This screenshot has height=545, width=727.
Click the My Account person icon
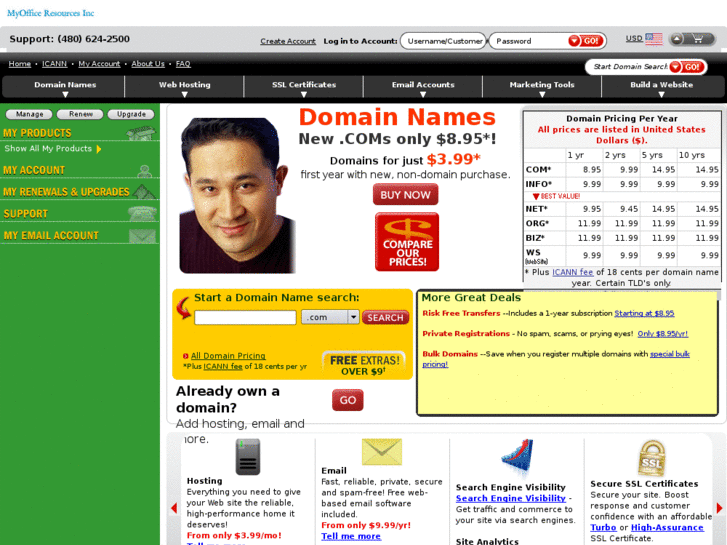pos(145,171)
